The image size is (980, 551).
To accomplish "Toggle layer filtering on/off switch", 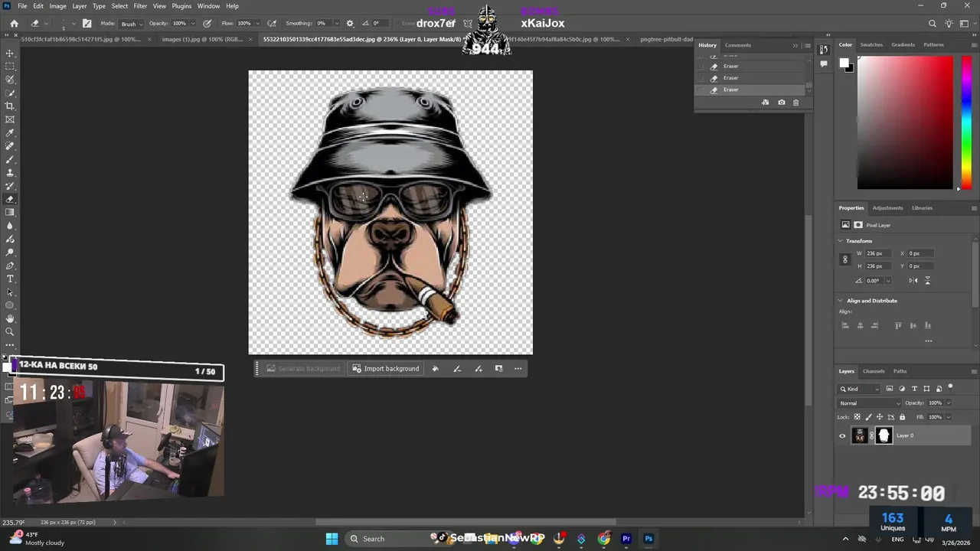I will coord(950,387).
